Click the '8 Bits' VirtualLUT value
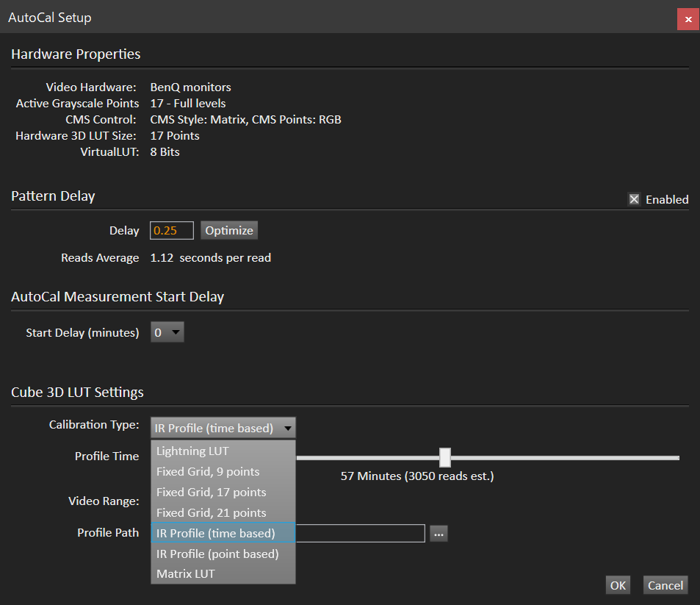The image size is (700, 605). coord(165,152)
